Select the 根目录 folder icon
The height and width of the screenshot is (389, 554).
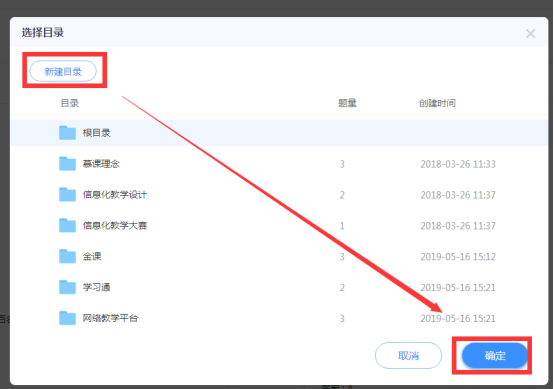point(67,133)
